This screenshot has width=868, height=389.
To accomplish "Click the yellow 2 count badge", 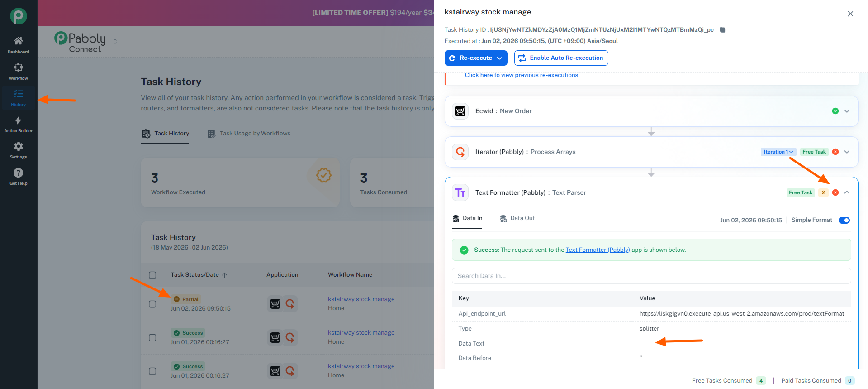I will [823, 192].
